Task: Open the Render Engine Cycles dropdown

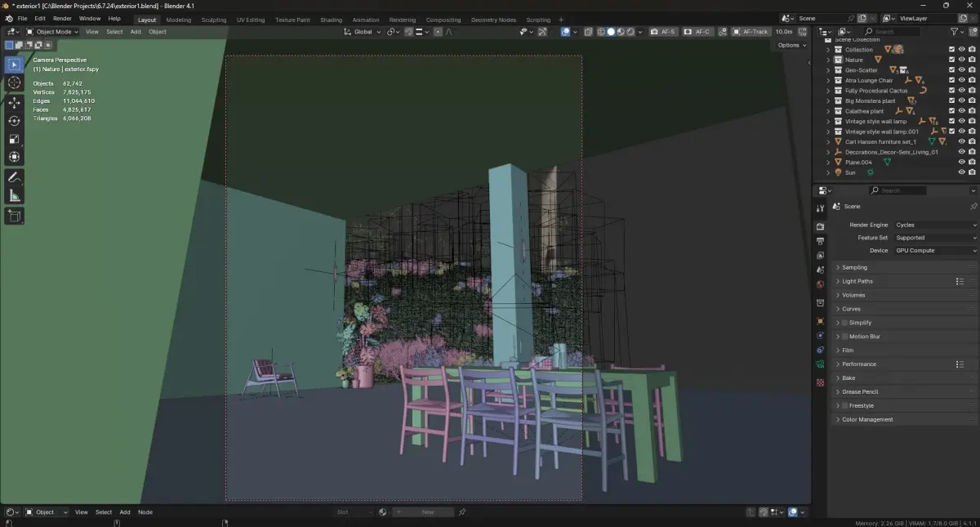Action: click(x=935, y=225)
